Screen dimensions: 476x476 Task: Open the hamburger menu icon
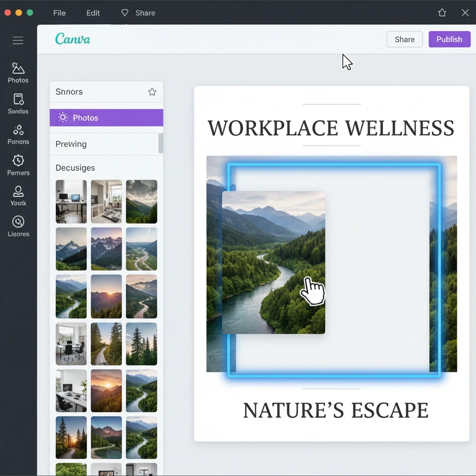[18, 41]
